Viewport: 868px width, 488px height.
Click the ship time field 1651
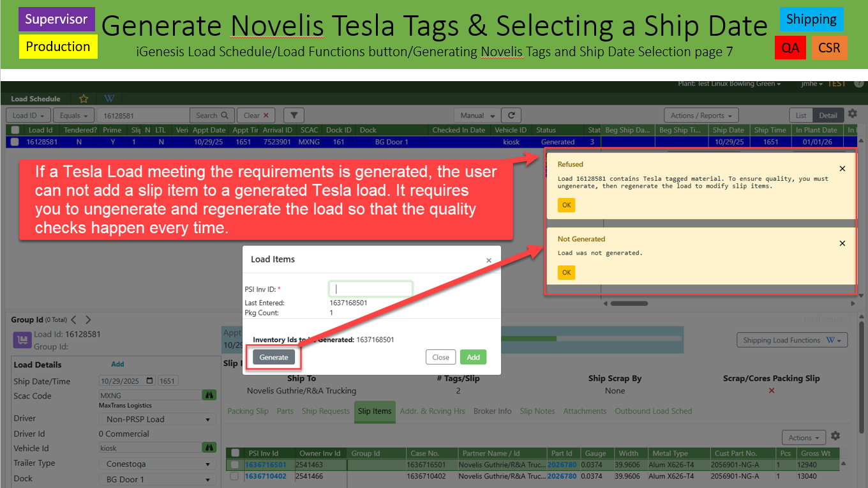[168, 381]
